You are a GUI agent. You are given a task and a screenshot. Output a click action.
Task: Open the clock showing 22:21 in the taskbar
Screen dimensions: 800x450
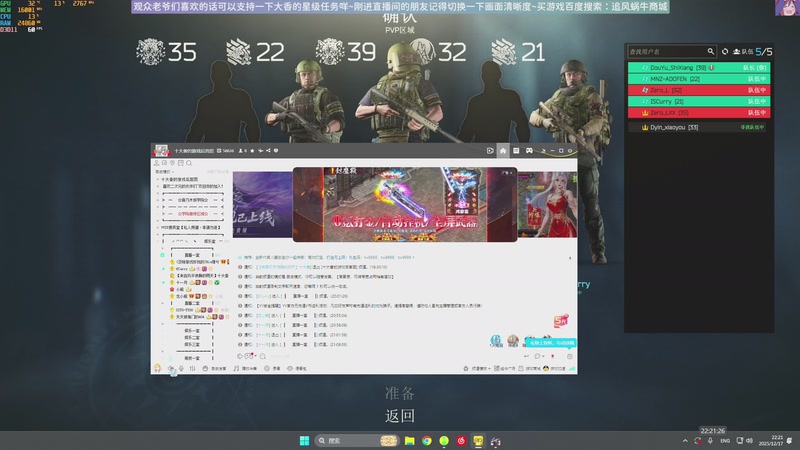pyautogui.click(x=770, y=440)
